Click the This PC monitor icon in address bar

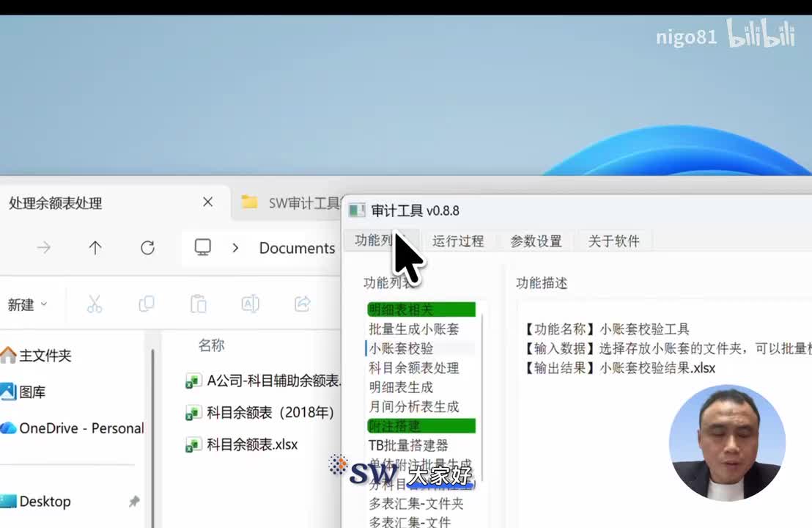(202, 247)
